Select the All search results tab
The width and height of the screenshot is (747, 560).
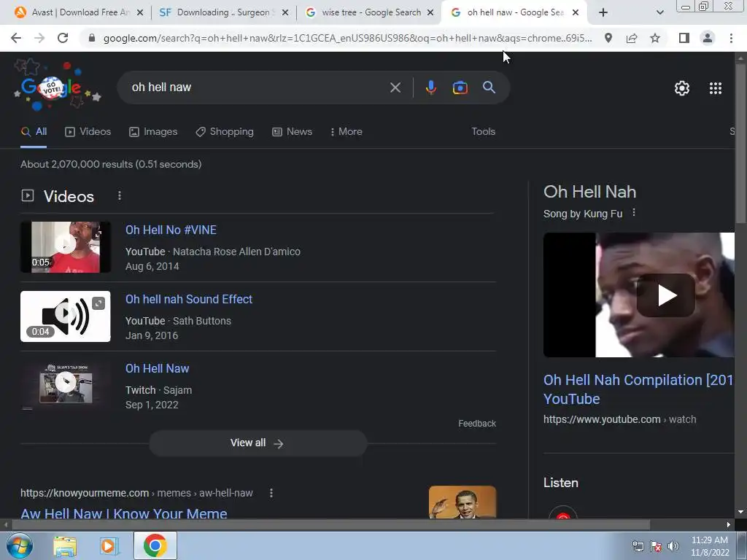pyautogui.click(x=34, y=131)
